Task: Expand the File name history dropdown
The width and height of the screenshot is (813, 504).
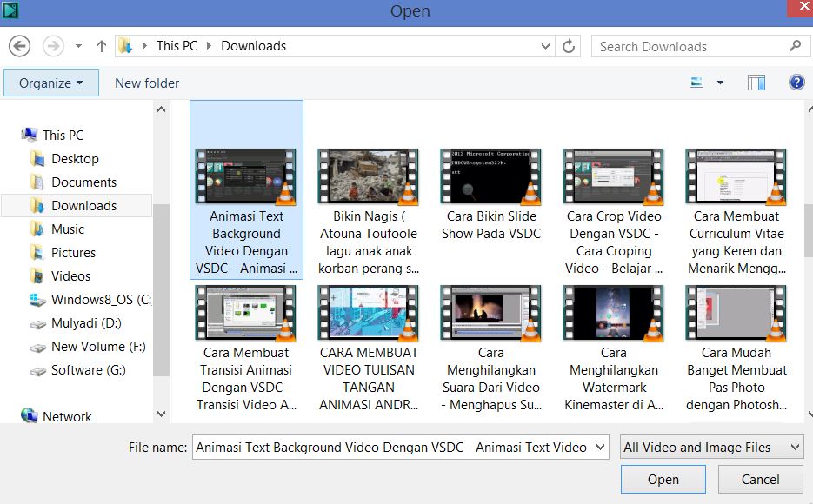Action: 599,448
